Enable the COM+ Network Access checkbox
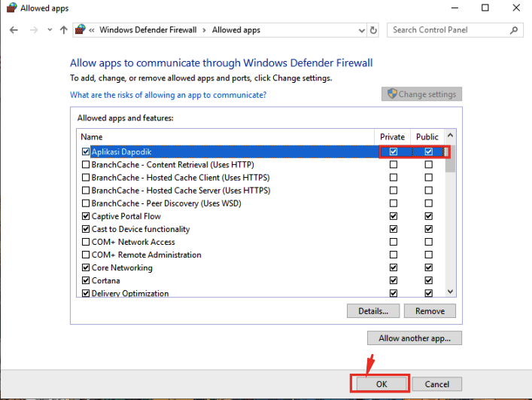This screenshot has width=532, height=400. (86, 242)
